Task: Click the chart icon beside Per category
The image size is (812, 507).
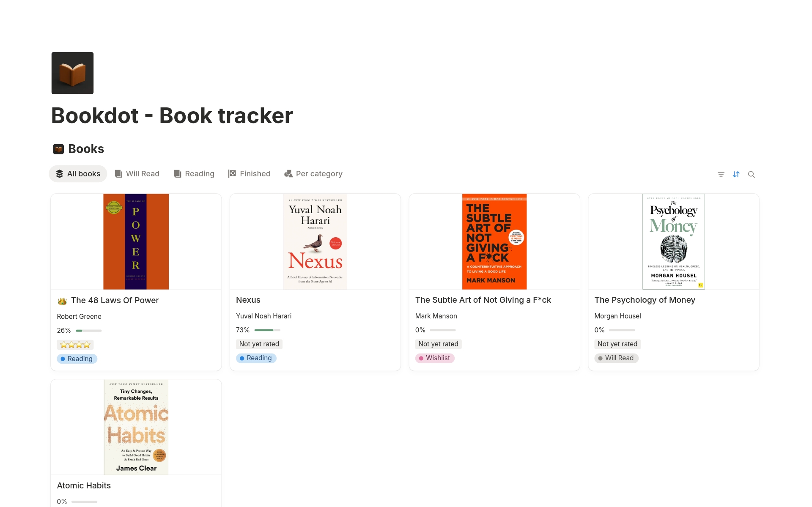Action: pyautogui.click(x=288, y=173)
